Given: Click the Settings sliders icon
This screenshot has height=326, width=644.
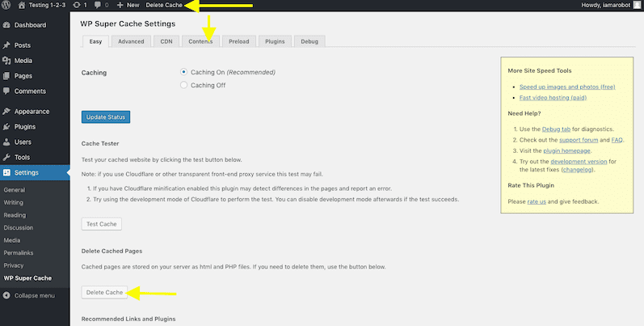Looking at the screenshot, I should [x=6, y=172].
